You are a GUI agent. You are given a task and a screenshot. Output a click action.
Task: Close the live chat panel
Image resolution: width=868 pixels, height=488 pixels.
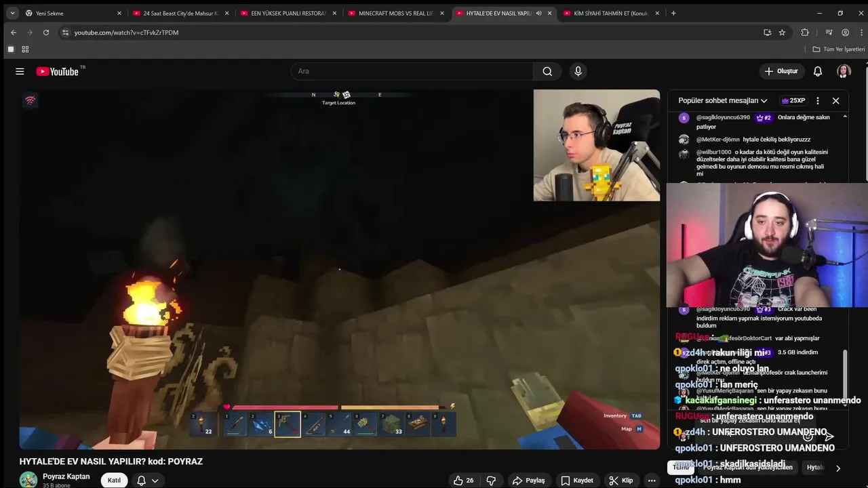836,100
